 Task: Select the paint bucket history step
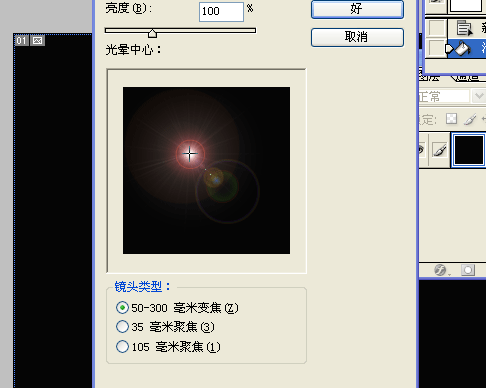tap(466, 49)
